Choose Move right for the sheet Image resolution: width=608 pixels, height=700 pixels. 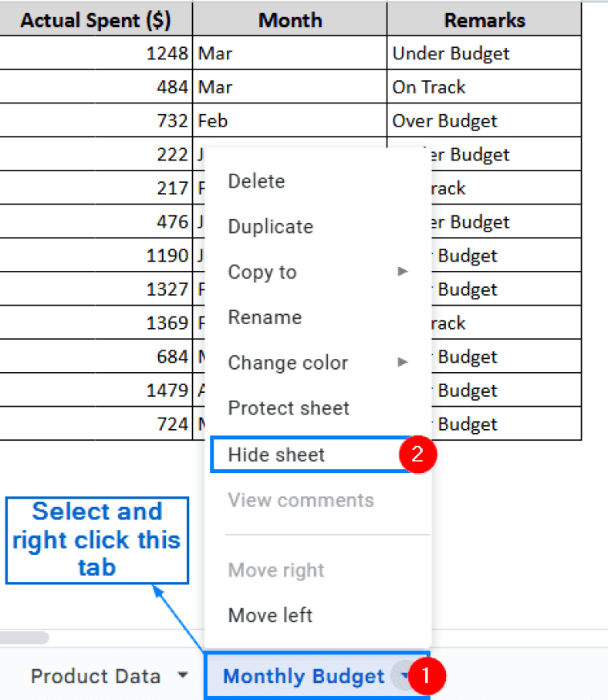[275, 570]
